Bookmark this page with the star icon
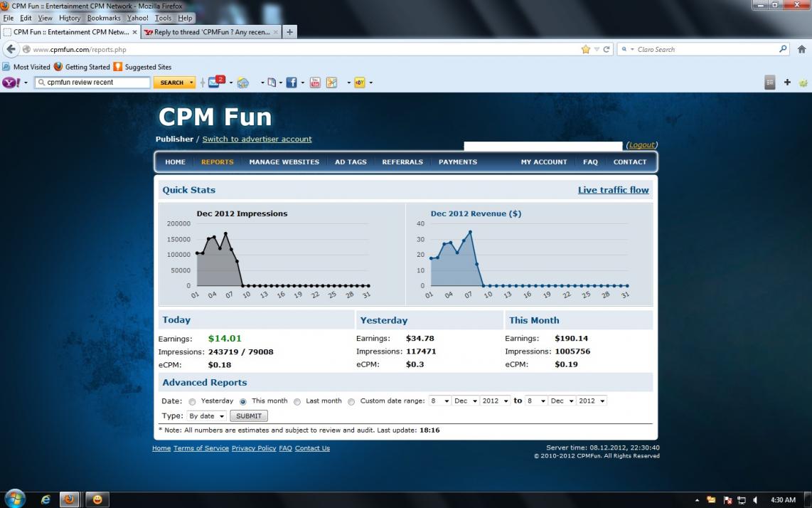The width and height of the screenshot is (812, 508). point(586,49)
